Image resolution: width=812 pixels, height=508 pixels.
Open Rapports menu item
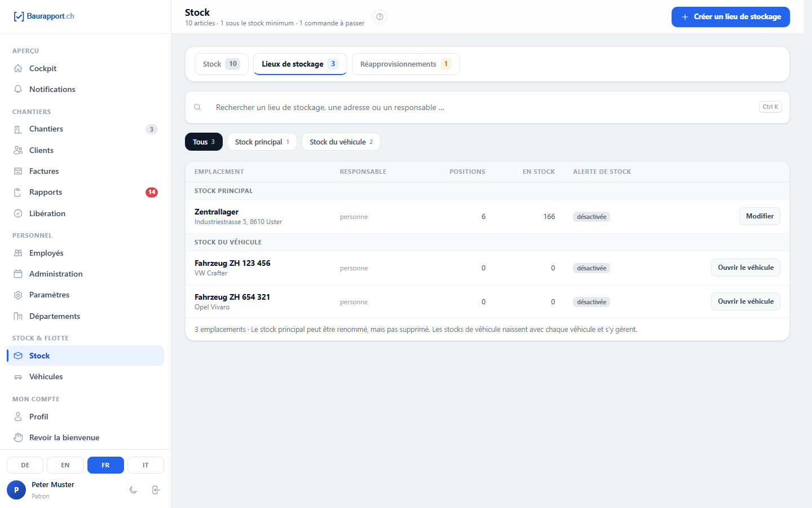click(x=85, y=192)
